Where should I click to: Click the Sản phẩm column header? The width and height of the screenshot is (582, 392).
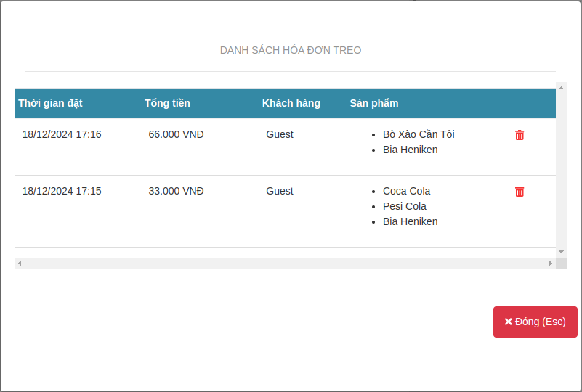(374, 103)
